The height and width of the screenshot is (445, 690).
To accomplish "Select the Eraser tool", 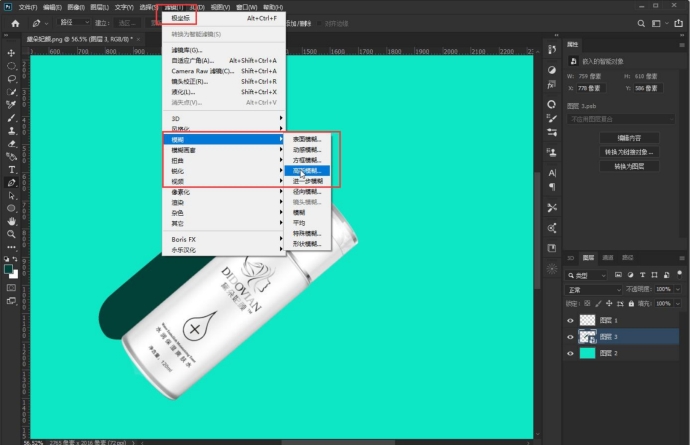I will click(x=11, y=144).
